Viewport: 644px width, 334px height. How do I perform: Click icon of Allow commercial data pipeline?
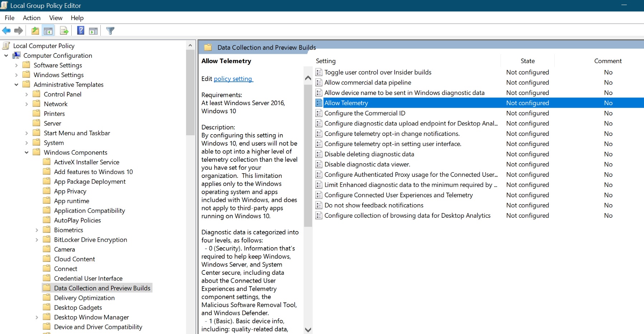coord(319,83)
